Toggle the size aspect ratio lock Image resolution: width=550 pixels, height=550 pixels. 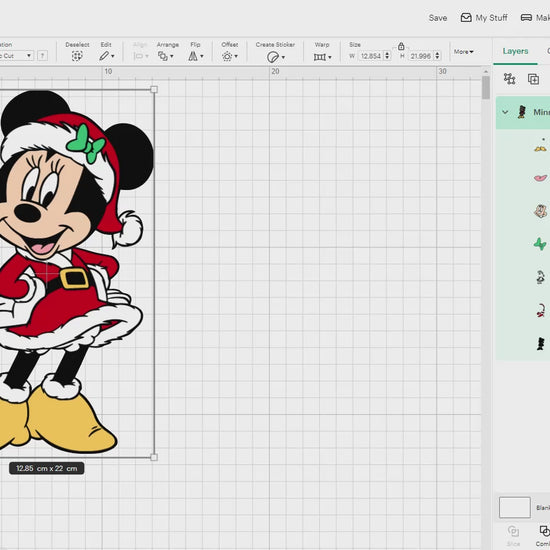tap(401, 46)
